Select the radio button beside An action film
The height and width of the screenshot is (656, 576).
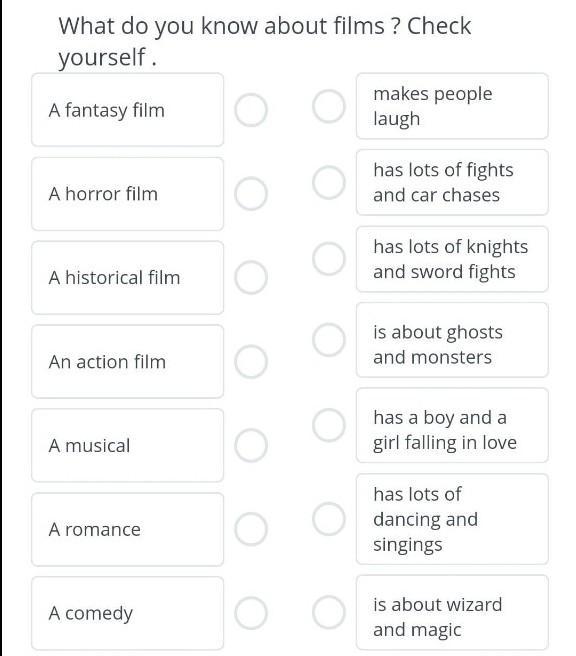[x=251, y=362]
